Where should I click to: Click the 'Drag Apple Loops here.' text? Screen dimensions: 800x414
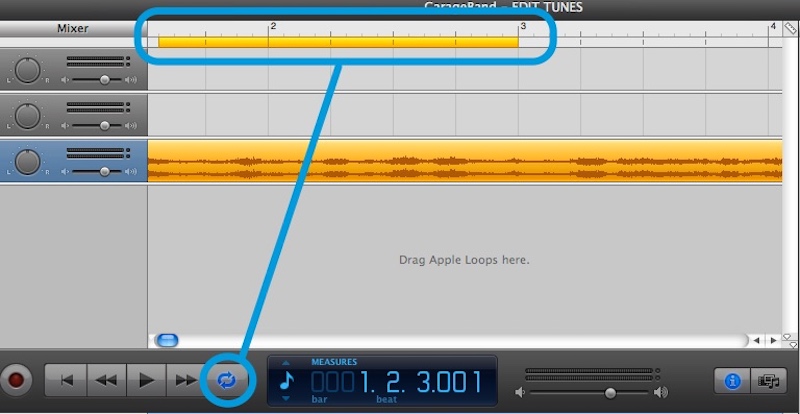[464, 260]
